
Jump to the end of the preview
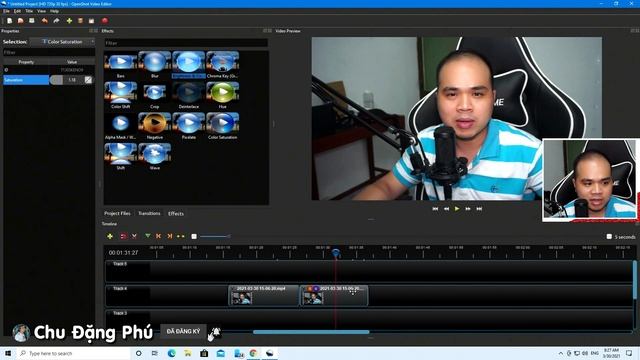479,209
